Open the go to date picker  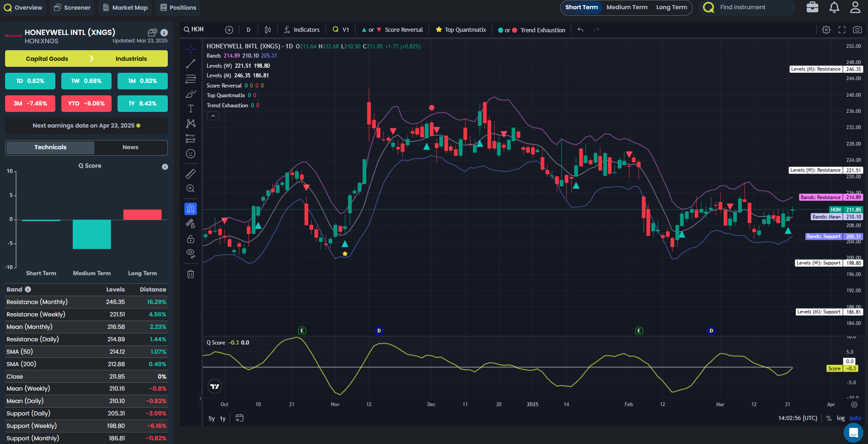click(x=239, y=418)
